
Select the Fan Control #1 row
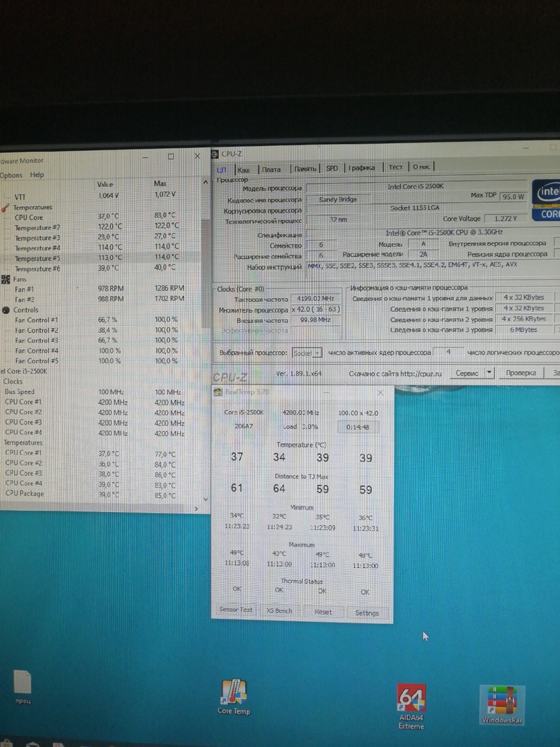coord(100,320)
